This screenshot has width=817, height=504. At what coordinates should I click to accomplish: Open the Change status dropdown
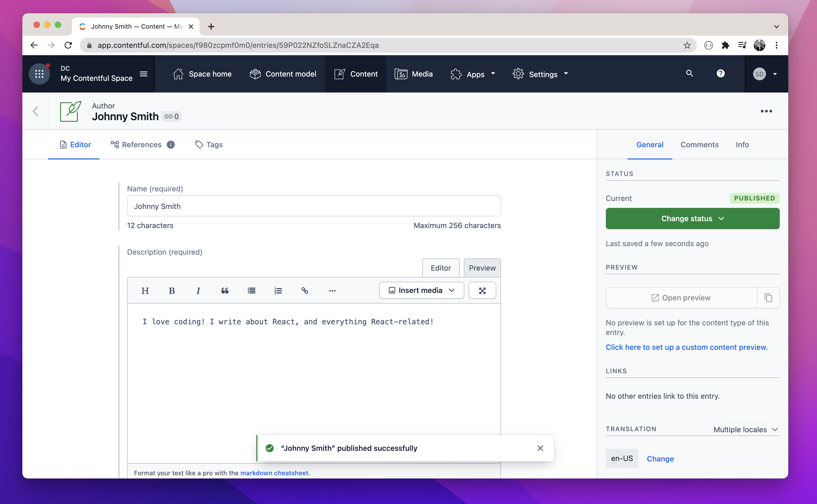click(x=692, y=218)
